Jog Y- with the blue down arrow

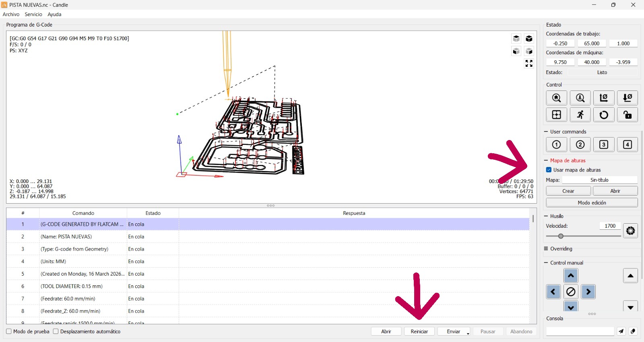click(x=571, y=306)
